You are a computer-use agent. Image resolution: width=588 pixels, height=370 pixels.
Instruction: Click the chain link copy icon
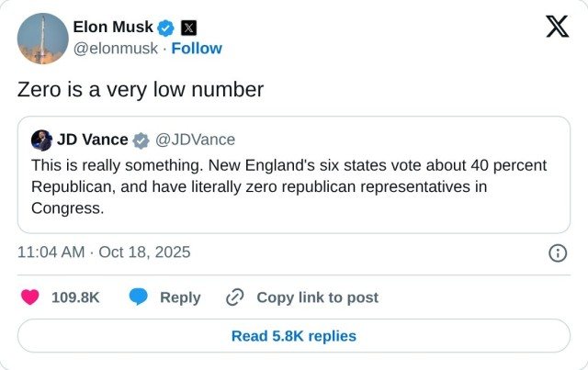[x=235, y=297]
